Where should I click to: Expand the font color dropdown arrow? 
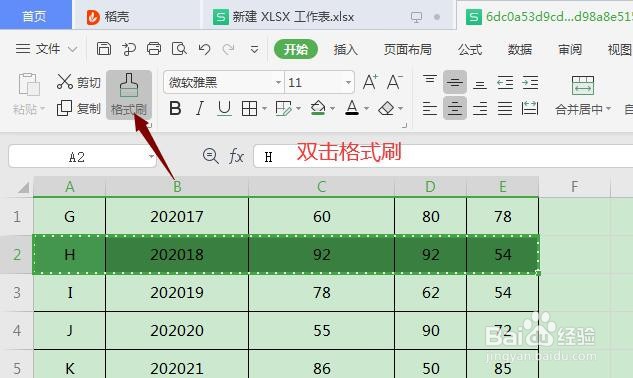367,109
